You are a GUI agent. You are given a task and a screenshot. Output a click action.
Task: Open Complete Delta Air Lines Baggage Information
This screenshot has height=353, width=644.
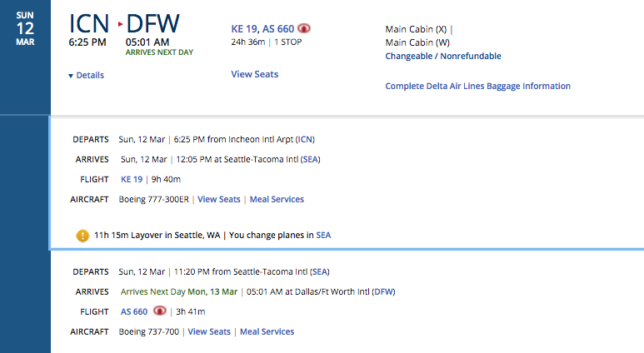click(477, 86)
